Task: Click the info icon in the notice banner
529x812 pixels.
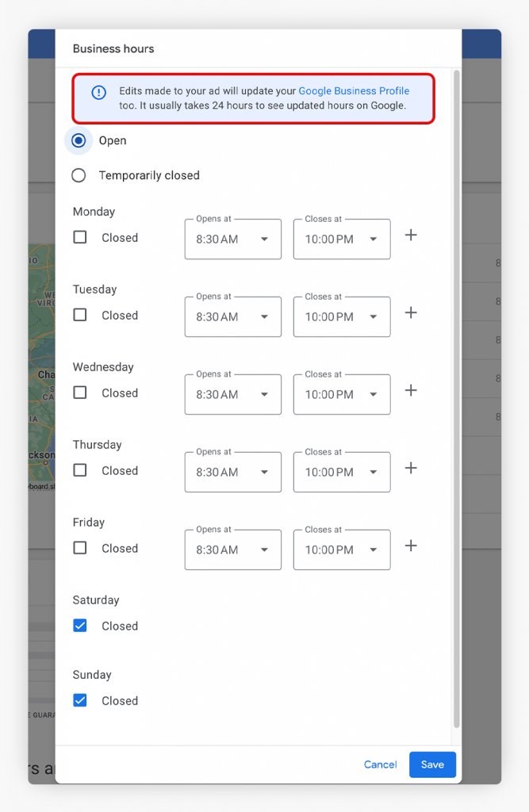Action: [x=98, y=92]
